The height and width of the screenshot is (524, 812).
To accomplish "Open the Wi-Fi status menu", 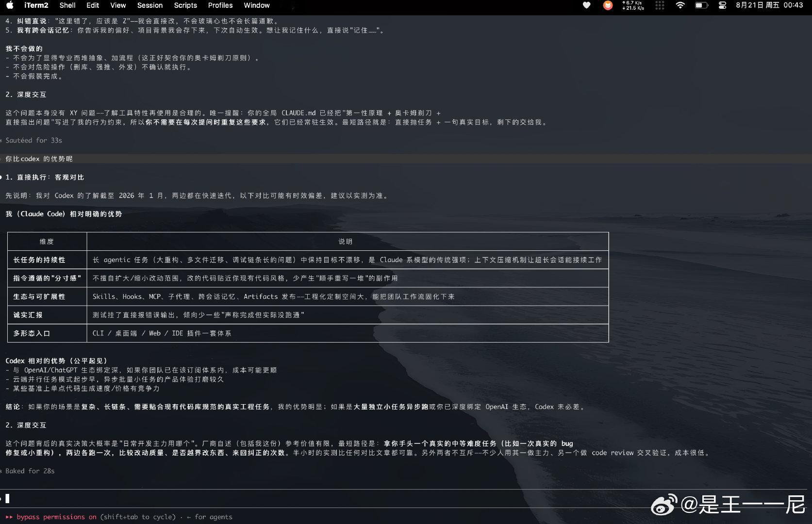I will tap(680, 5).
